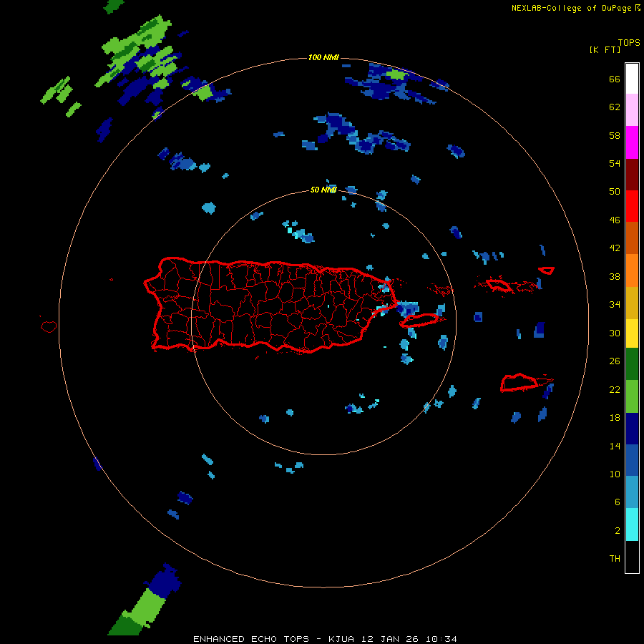Click the legend value 14
Image resolution: width=644 pixels, height=644 pixels.
615,446
